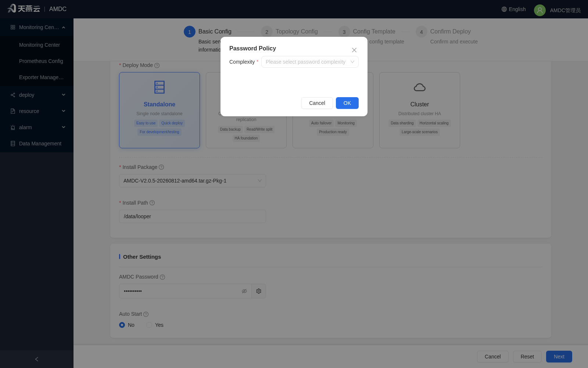
Task: Click the Auto Start help icon
Action: 146,314
